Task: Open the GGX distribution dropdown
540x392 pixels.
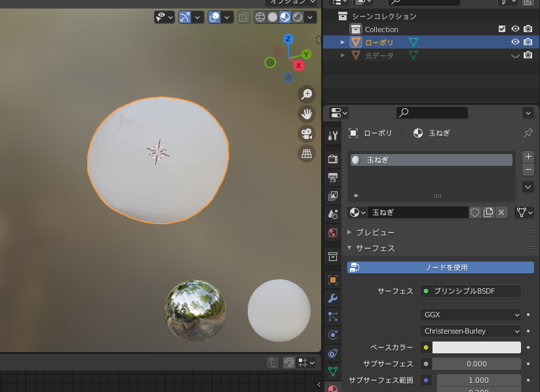Action: coord(470,314)
